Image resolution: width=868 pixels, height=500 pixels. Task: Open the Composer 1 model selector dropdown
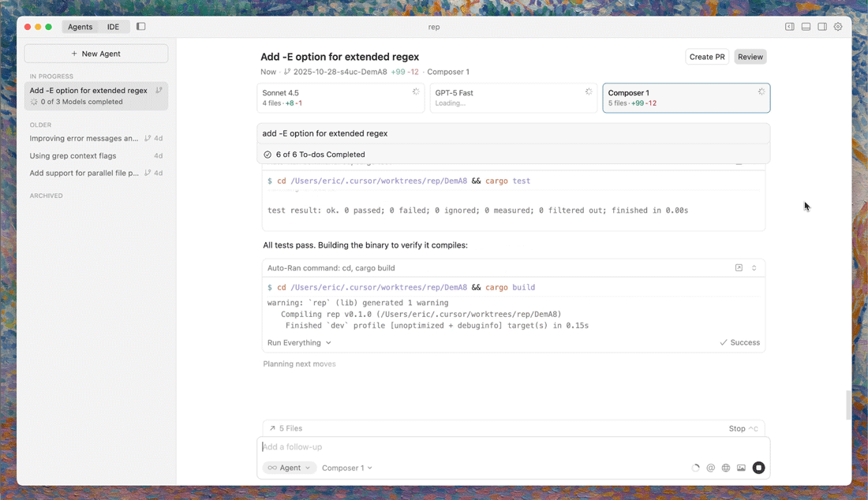(x=346, y=468)
